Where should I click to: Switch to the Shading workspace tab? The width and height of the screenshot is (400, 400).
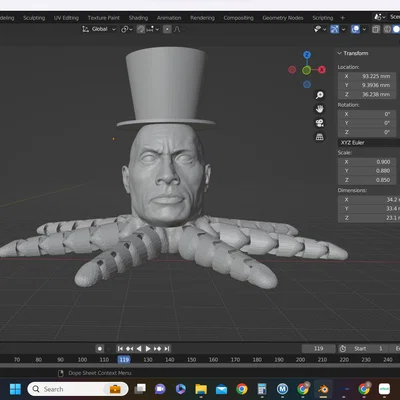(138, 18)
